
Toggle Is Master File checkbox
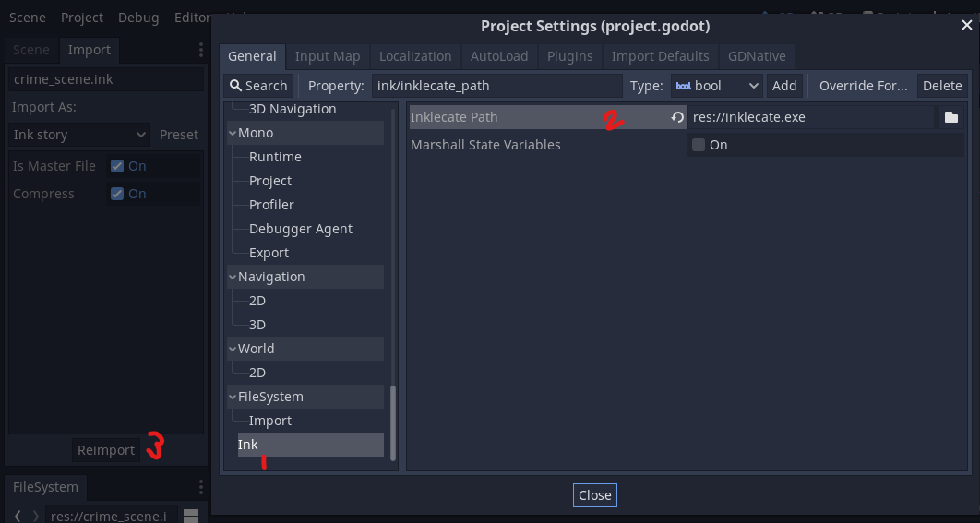117,166
